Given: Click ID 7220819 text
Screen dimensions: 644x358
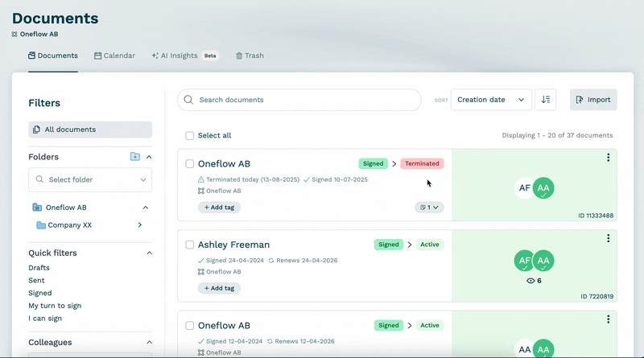Looking at the screenshot, I should click(x=597, y=296).
